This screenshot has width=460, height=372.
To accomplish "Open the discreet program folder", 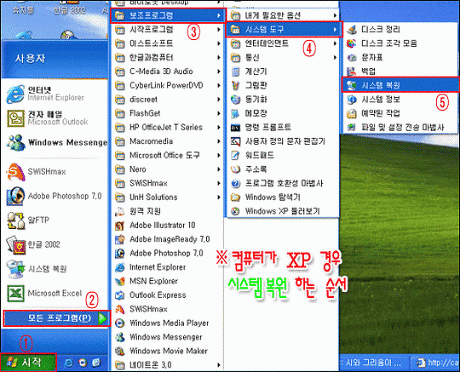I will (x=168, y=99).
